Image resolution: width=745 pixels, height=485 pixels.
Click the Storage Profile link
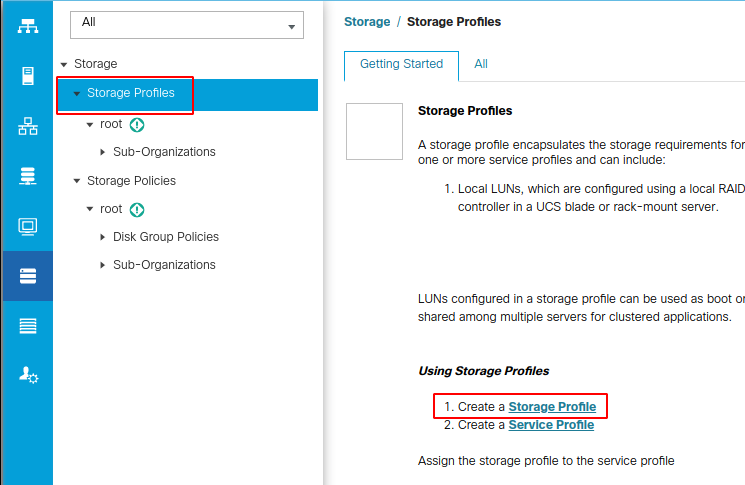pos(552,407)
